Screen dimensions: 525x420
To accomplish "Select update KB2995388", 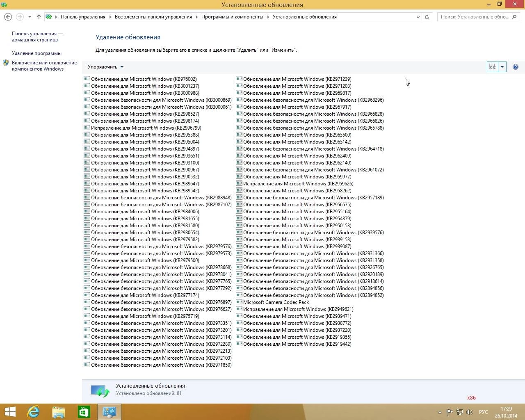I will coord(142,135).
